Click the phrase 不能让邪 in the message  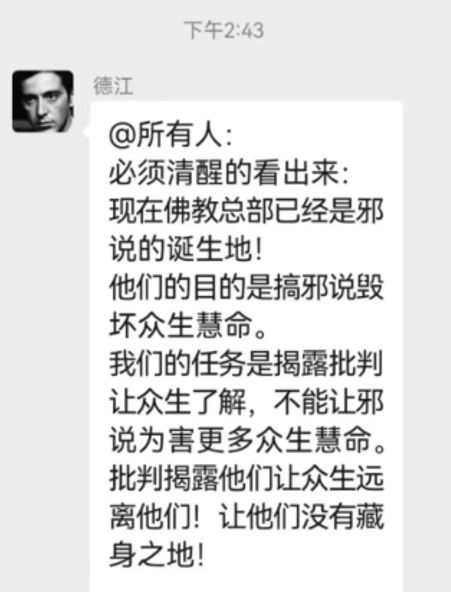tap(329, 402)
